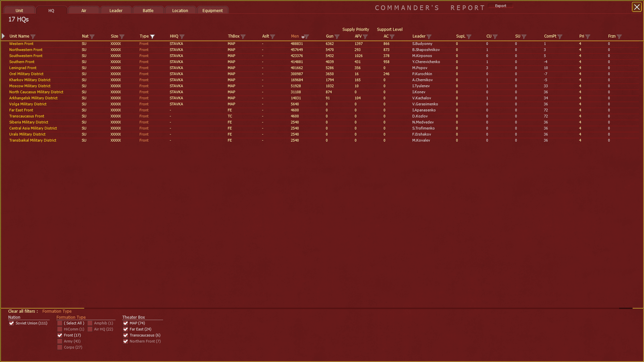
Task: Click the SU column filter funnel
Action: click(524, 37)
